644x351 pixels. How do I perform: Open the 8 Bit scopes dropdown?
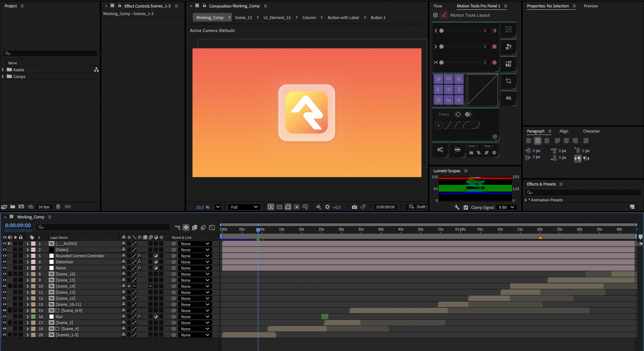[x=506, y=208]
